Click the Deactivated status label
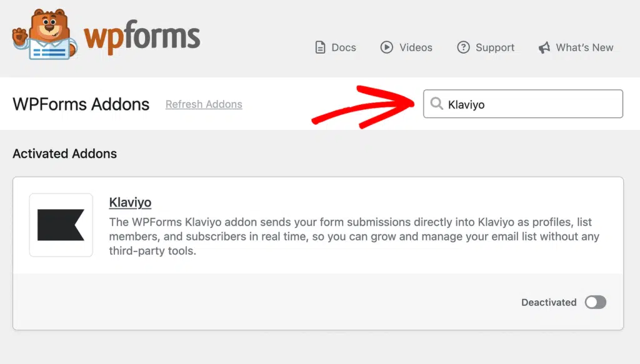 click(549, 302)
